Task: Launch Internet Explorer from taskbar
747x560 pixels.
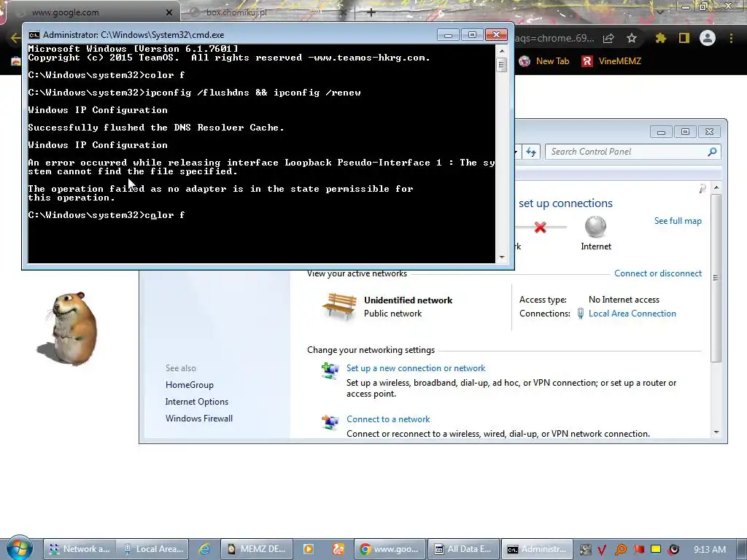Action: (x=204, y=549)
